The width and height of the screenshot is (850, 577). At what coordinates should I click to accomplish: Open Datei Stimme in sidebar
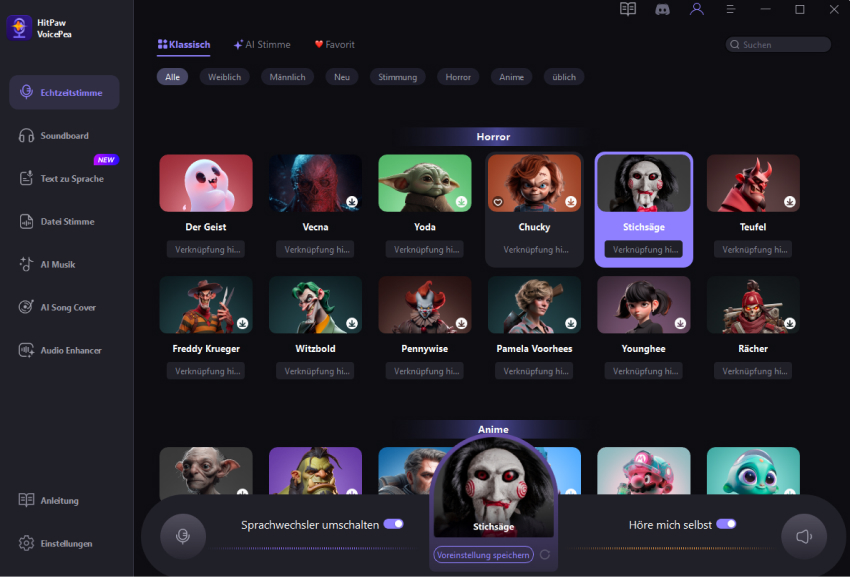coord(64,221)
